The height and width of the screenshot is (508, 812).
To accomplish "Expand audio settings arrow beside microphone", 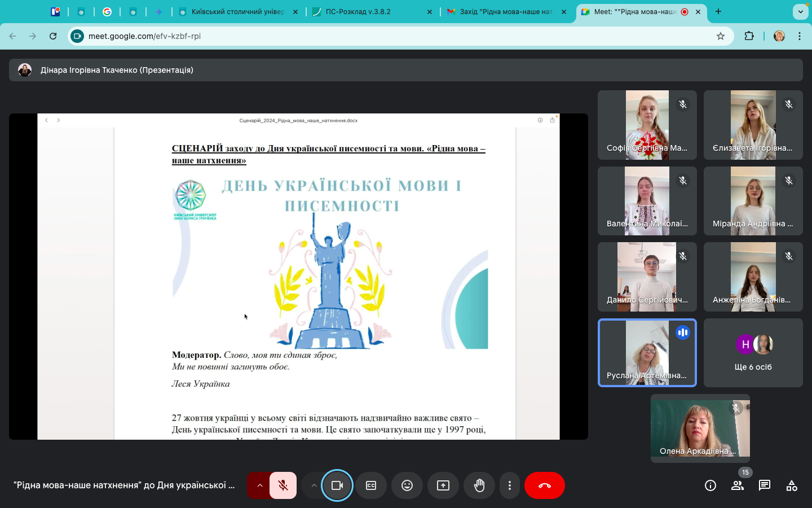I will [x=260, y=485].
